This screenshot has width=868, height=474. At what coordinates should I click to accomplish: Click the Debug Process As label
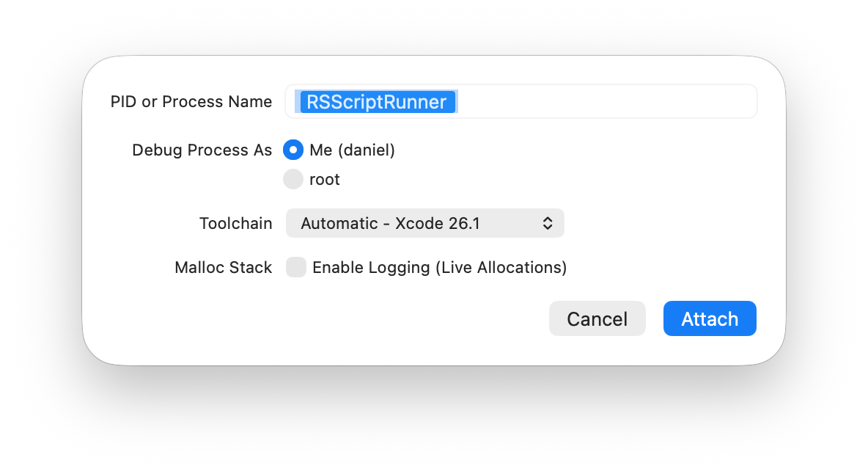(201, 150)
